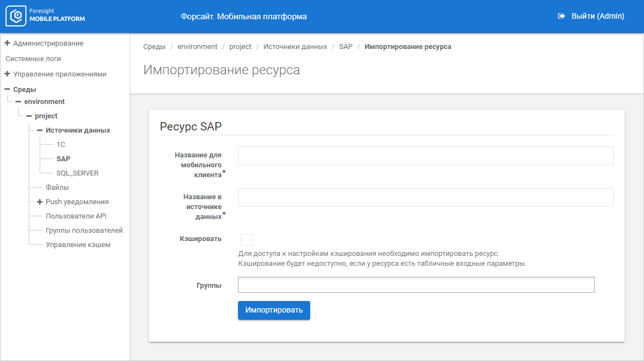Open Группы пользователей in the sidebar
Viewport: 644px width, 361px height.
pos(84,231)
